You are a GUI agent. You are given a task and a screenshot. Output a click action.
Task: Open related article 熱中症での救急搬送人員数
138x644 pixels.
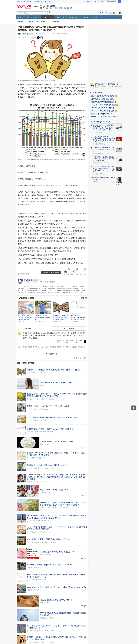coord(63,614)
